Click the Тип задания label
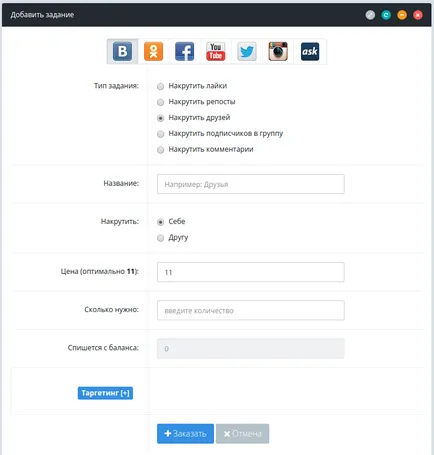The height and width of the screenshot is (455, 434). (116, 86)
